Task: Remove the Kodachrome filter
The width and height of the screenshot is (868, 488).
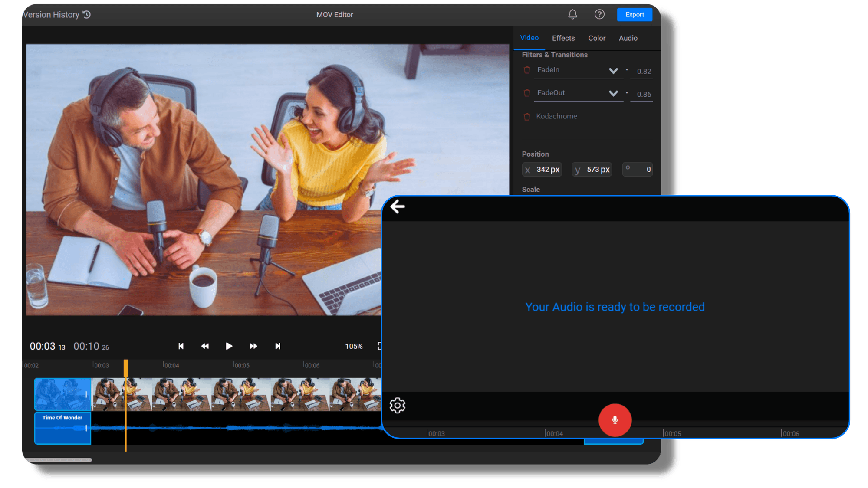Action: click(527, 116)
